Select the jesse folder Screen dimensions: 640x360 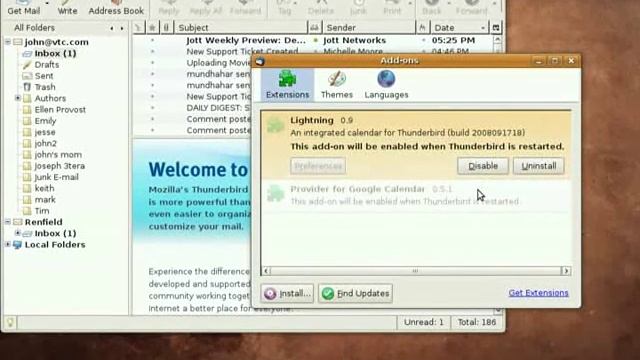(45, 132)
